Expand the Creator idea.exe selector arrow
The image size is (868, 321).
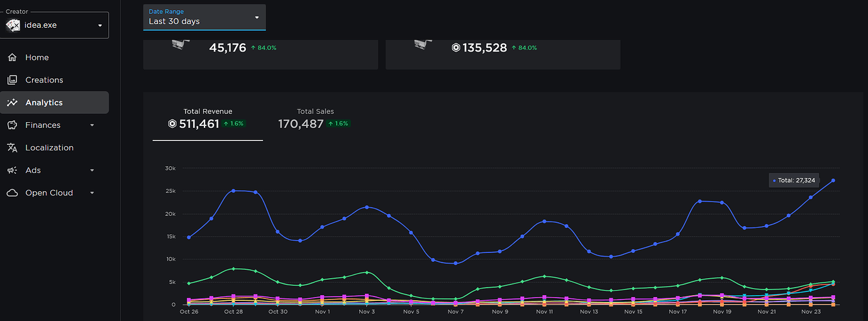100,26
